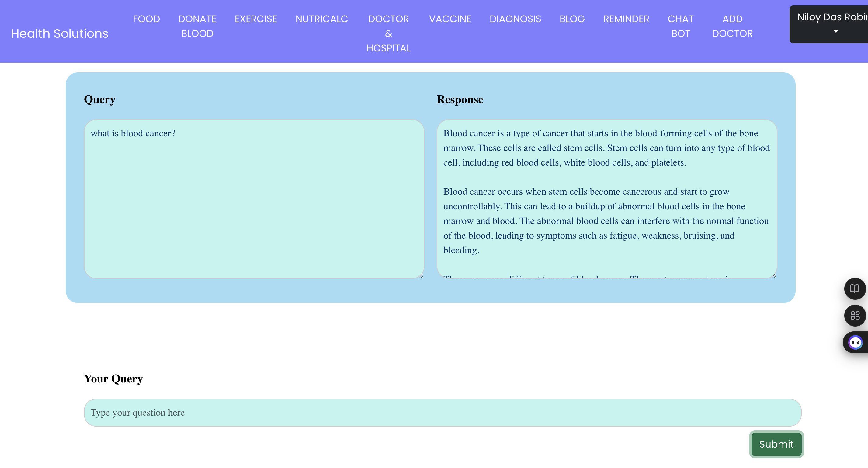Open the EXERCISE nav link
Screen dimensions: 868x468
pos(256,19)
